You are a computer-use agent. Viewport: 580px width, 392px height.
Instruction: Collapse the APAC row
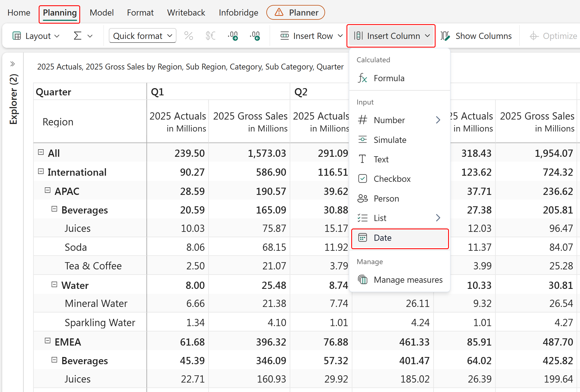click(48, 190)
